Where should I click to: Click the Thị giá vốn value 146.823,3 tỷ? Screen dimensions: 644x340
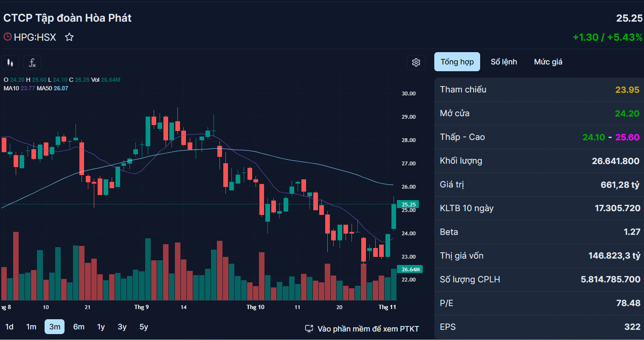coord(614,256)
